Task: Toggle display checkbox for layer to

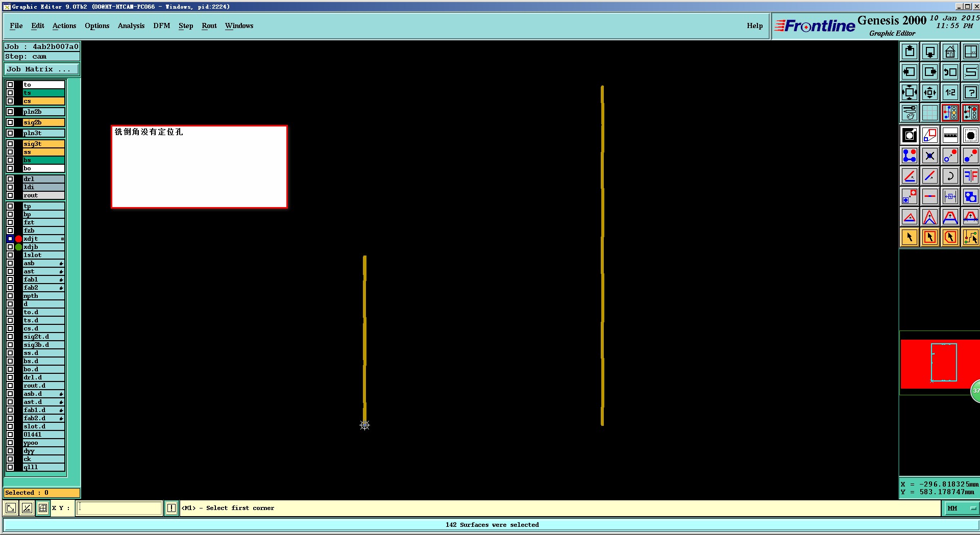Action: tap(10, 85)
